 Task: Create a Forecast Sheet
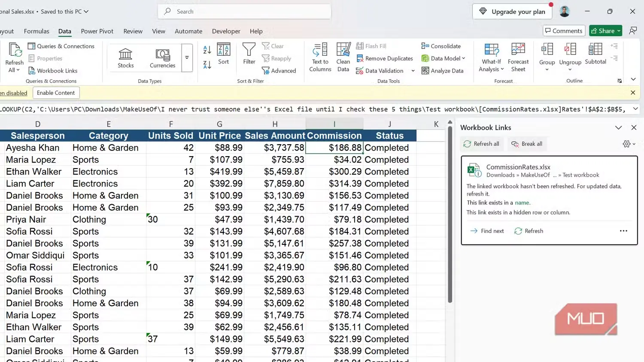click(518, 57)
